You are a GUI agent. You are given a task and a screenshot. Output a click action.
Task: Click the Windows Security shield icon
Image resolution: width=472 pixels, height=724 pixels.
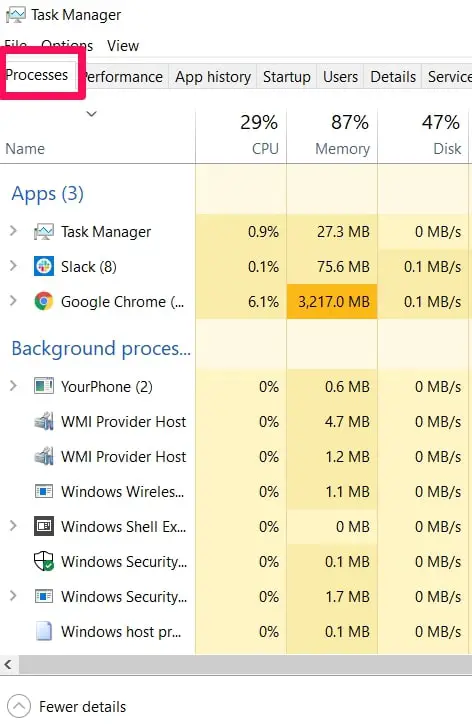click(44, 561)
